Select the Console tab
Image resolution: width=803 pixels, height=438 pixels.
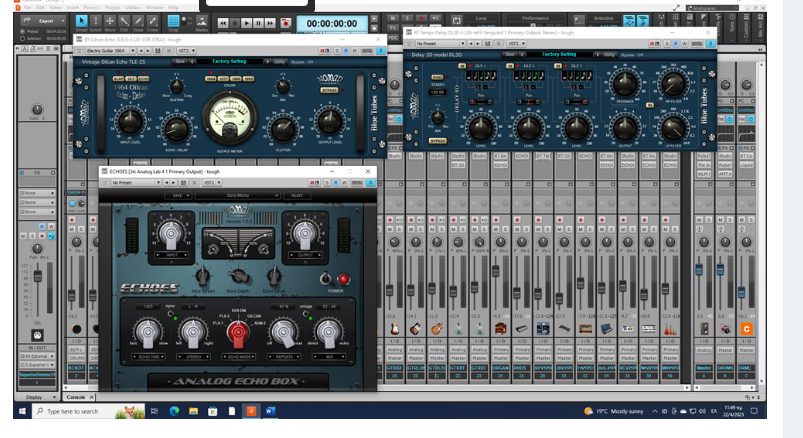coord(76,397)
